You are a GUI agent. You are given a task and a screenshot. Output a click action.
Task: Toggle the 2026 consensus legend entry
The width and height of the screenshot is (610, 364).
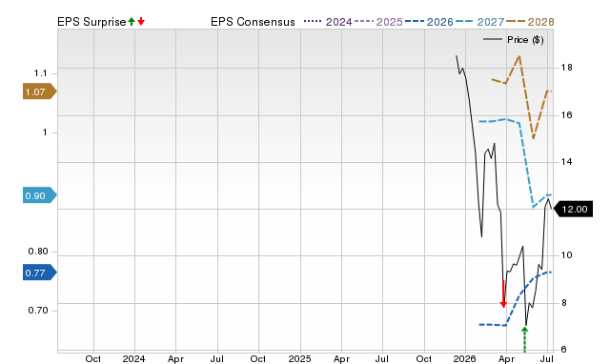pyautogui.click(x=429, y=22)
